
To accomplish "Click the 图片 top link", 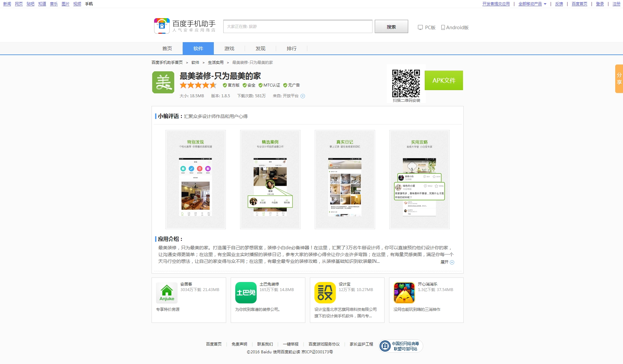I will coord(66,4).
